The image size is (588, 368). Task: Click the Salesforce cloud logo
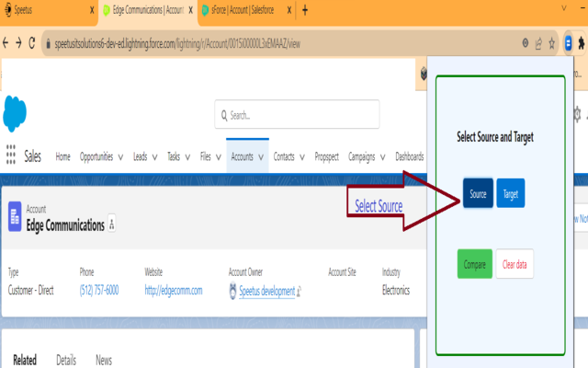[15, 114]
